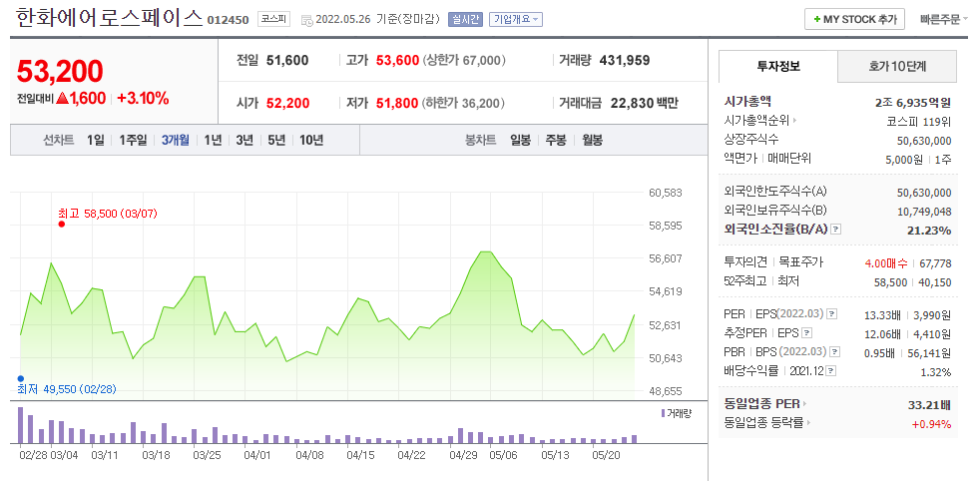Image resolution: width=980 pixels, height=481 pixels.
Task: Select 5년 line chart period
Action: pyautogui.click(x=276, y=140)
